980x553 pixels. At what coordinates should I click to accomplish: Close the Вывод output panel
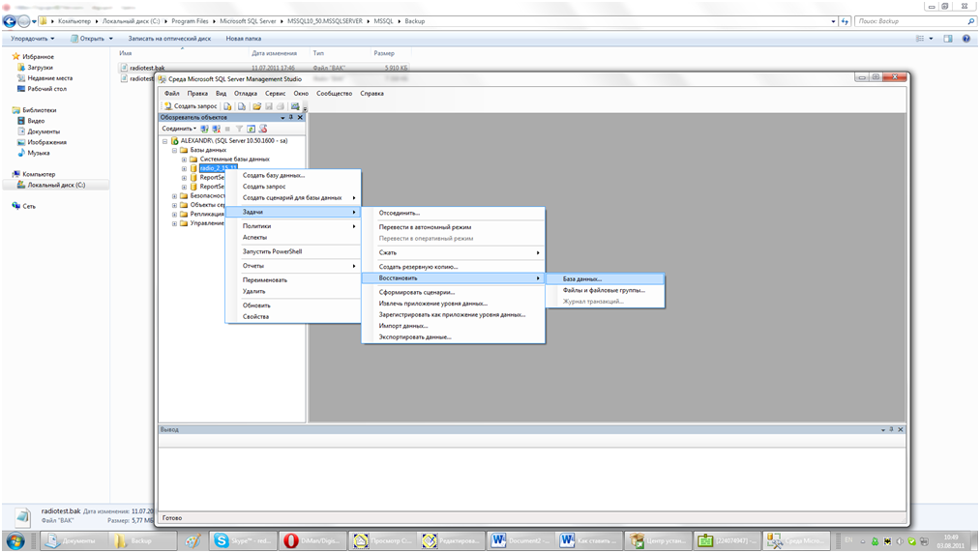tap(901, 430)
